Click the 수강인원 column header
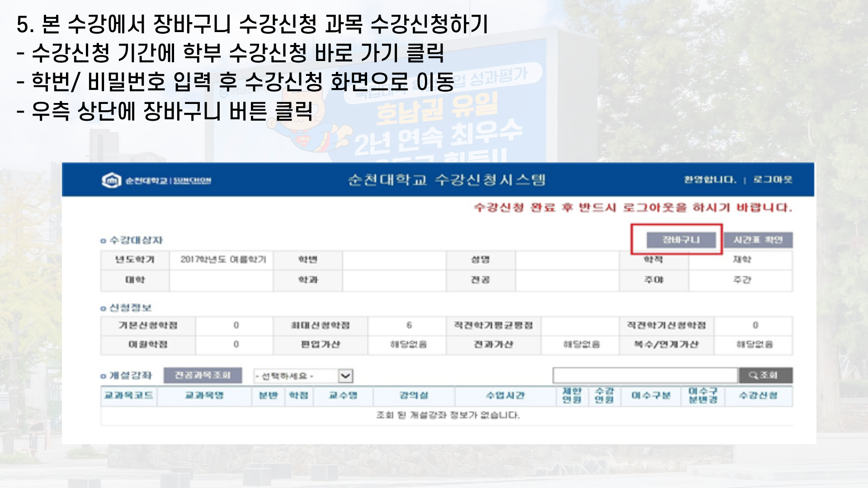Viewport: 868px width, 488px height. 604,396
